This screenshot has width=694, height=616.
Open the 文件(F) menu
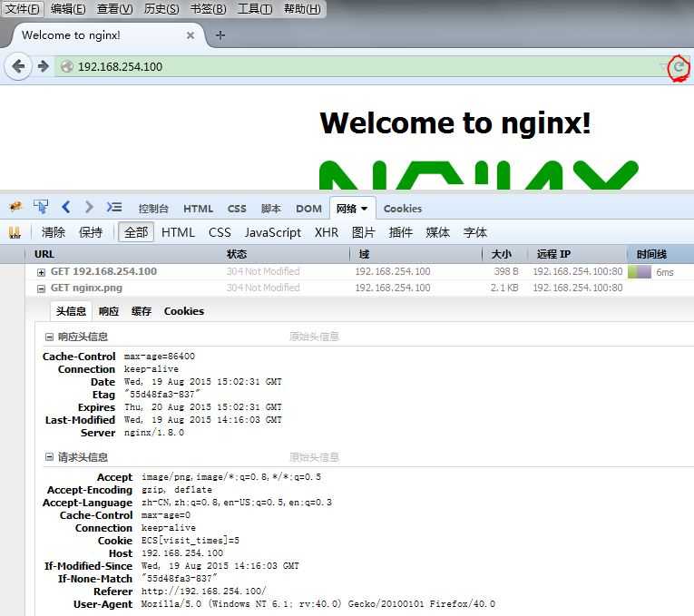click(22, 9)
